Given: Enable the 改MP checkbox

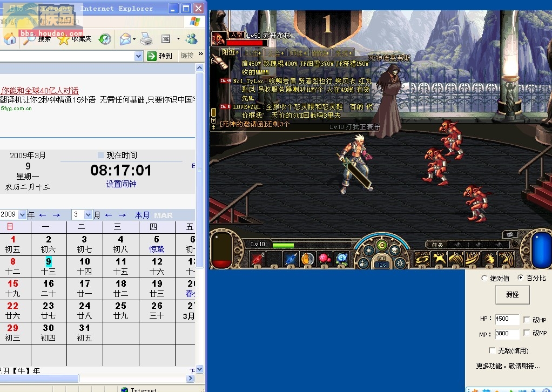Looking at the screenshot, I should pyautogui.click(x=527, y=333).
